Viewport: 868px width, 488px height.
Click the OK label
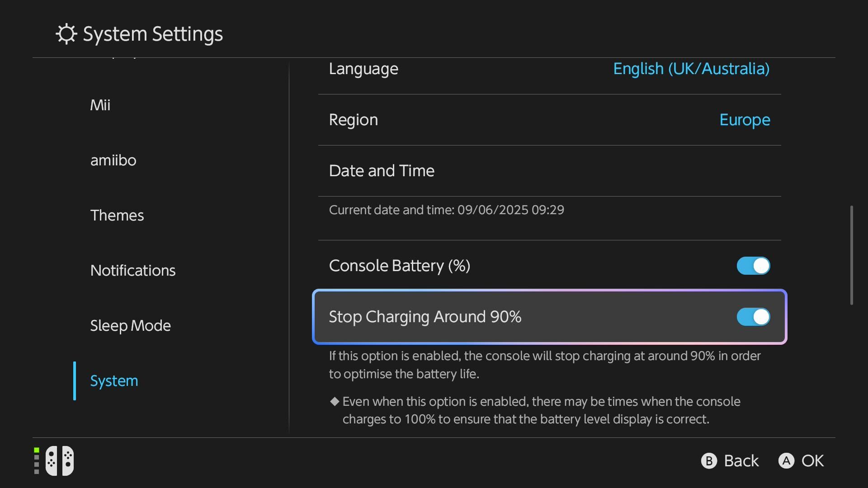[813, 461]
